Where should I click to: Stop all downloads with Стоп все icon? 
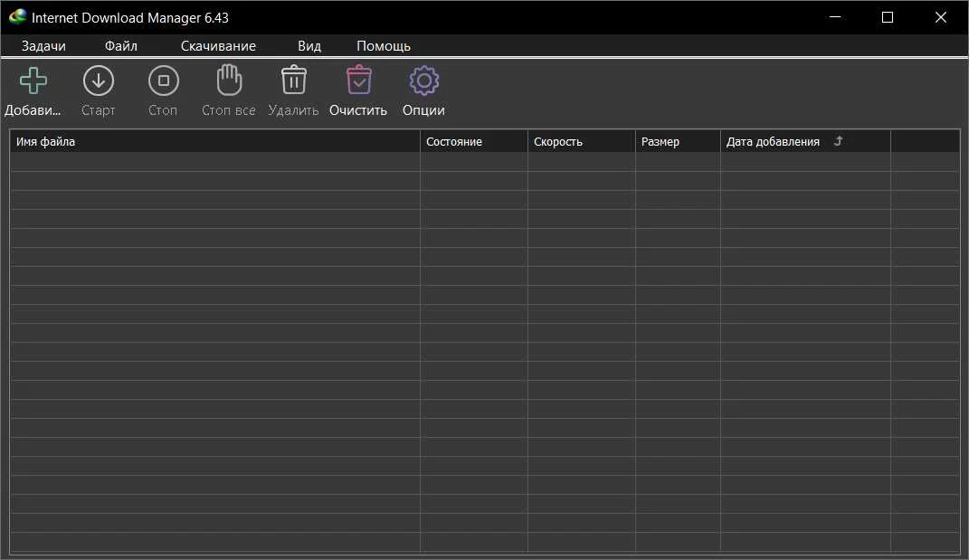click(229, 81)
